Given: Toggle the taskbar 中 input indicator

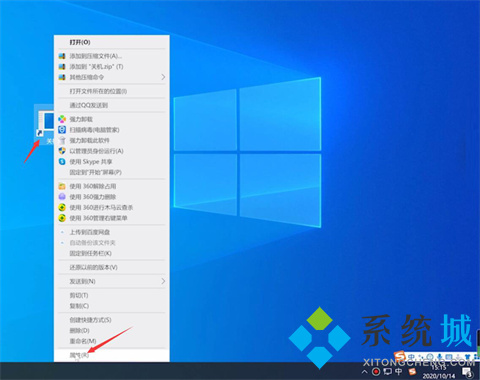Looking at the screenshot, I should tap(399, 371).
